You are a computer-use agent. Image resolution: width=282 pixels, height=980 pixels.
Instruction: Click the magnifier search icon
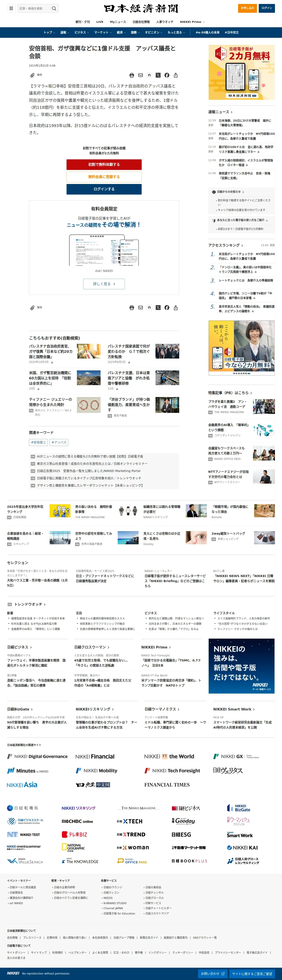tap(54, 8)
